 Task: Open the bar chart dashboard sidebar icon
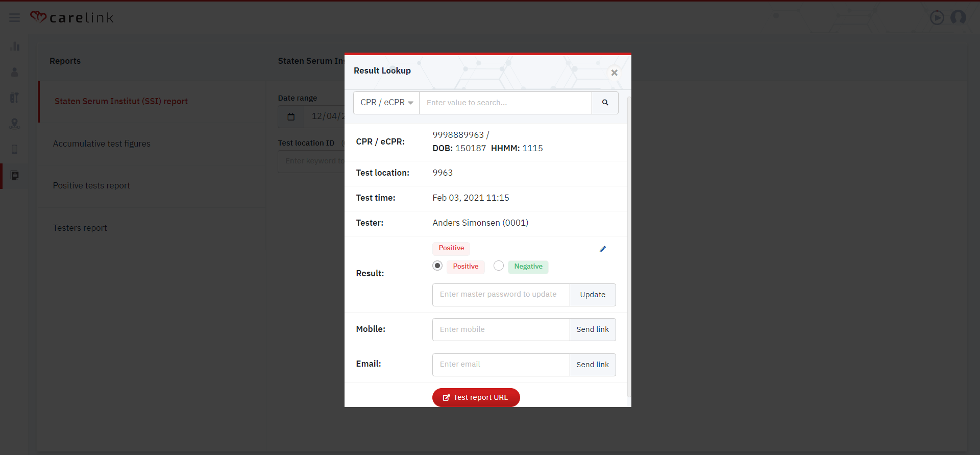pyautogui.click(x=15, y=46)
